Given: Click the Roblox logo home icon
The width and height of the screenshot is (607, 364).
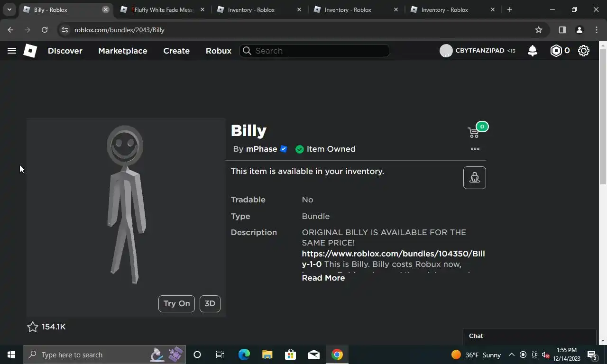Looking at the screenshot, I should 30,51.
